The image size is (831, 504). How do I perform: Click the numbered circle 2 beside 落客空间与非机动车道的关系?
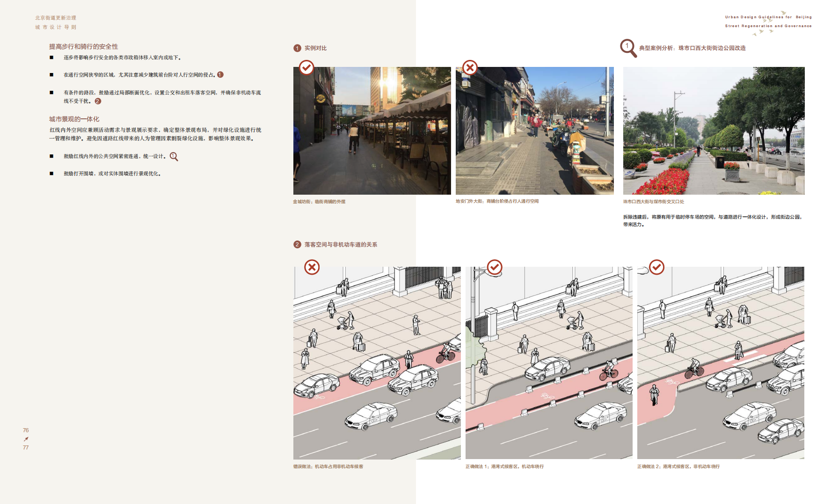[297, 245]
